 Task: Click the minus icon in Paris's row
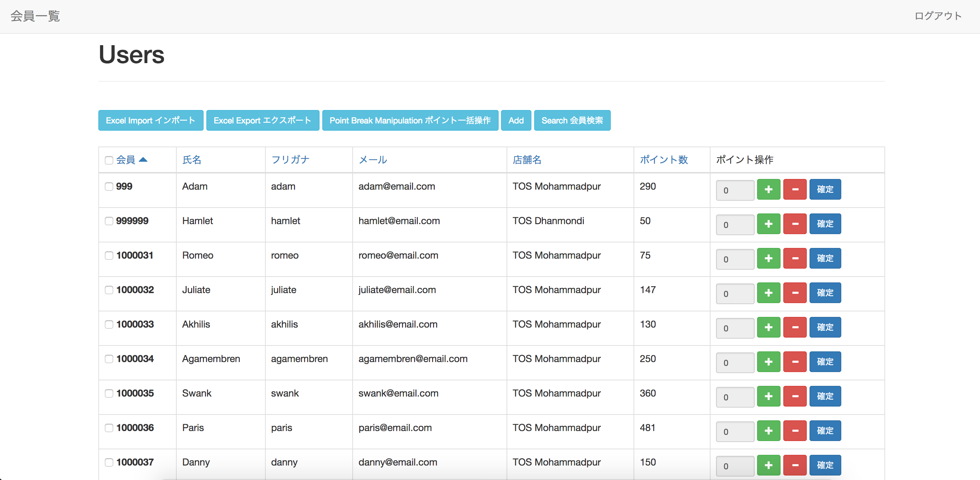(x=795, y=431)
